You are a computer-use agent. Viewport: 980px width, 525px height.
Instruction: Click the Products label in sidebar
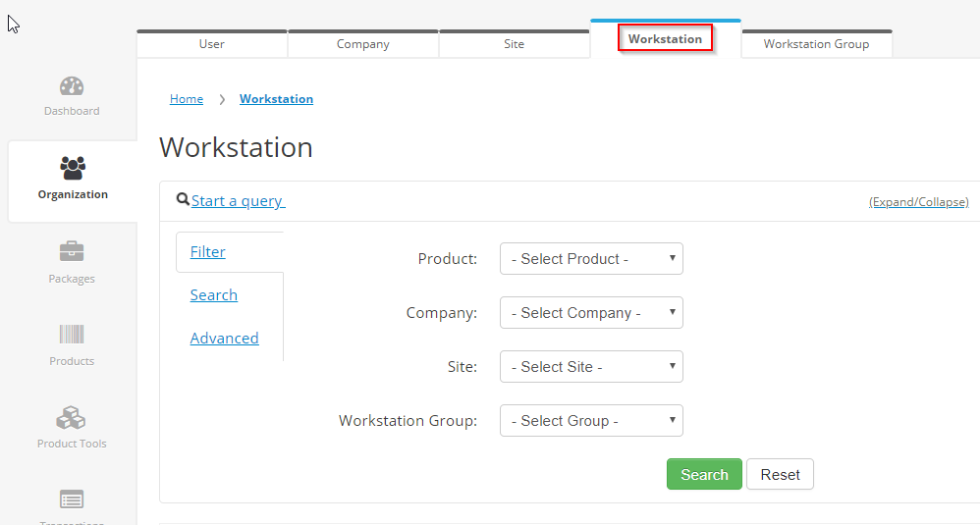click(72, 361)
